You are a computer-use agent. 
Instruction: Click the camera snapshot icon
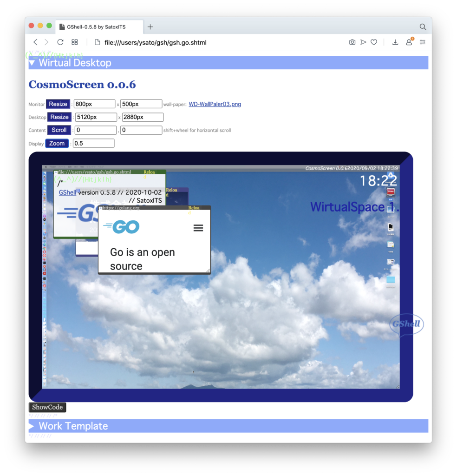[x=352, y=42]
